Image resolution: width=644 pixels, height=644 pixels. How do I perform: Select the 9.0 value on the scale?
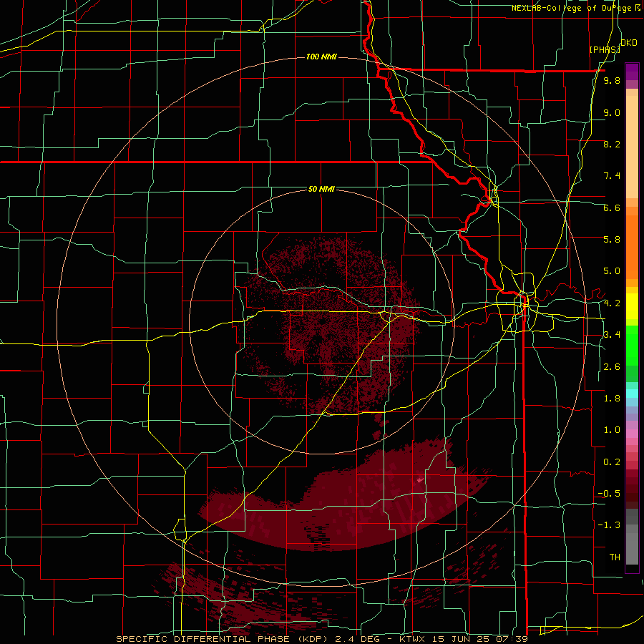[x=612, y=112]
